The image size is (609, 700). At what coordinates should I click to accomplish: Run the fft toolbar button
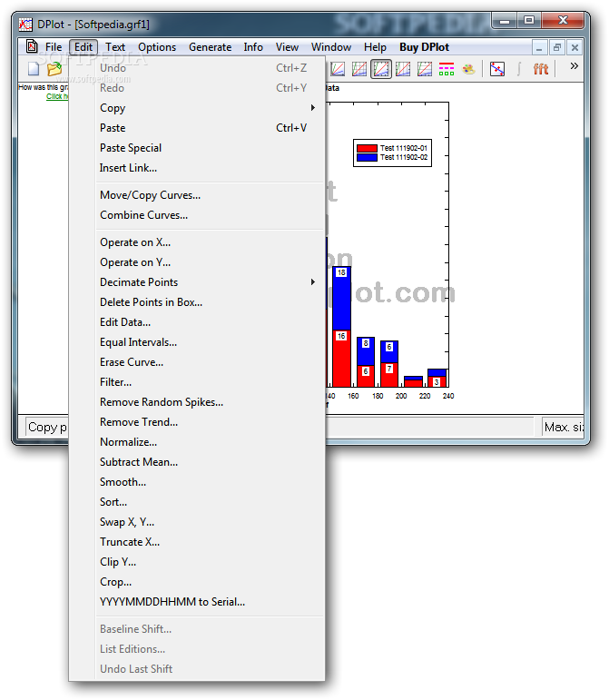(x=541, y=69)
